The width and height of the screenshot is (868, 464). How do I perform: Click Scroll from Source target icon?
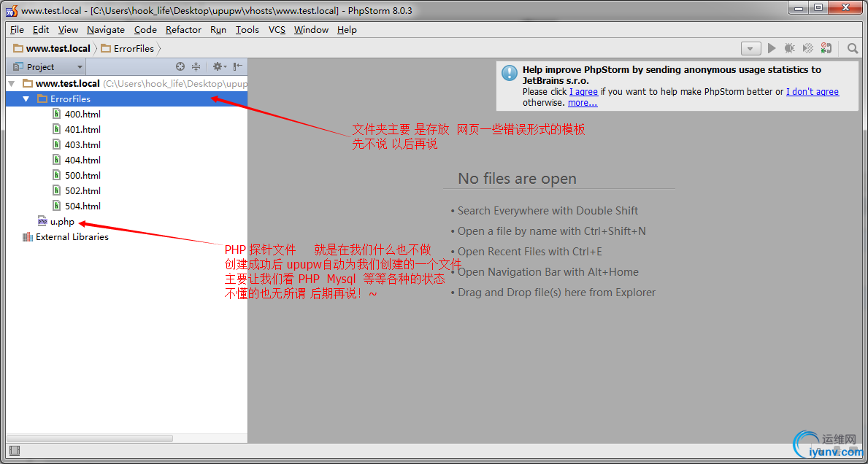click(x=180, y=67)
